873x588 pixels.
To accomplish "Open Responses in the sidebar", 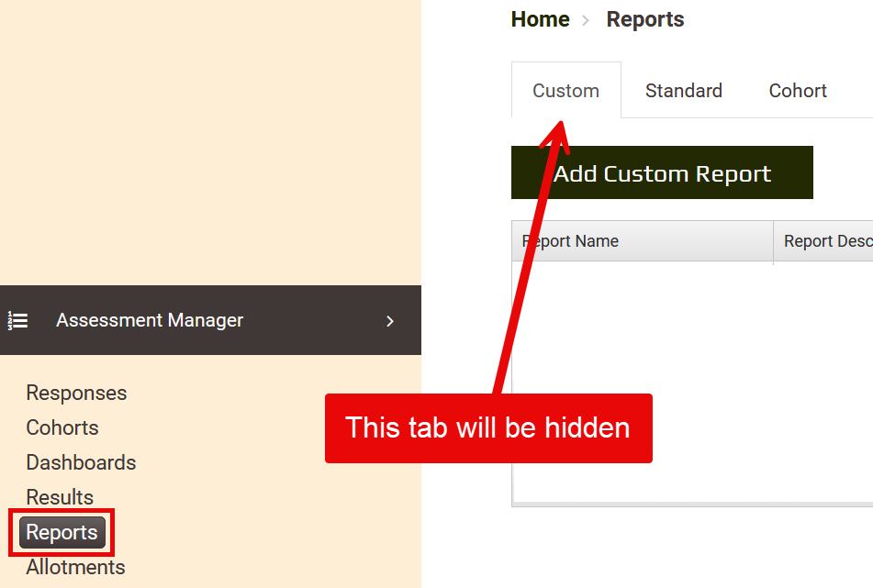I will pos(76,393).
